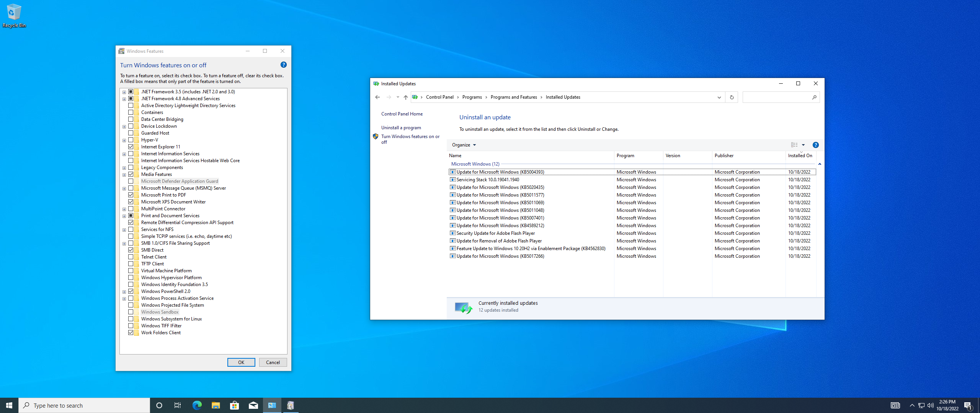Screen dimensions: 980x413
Task: Click the Publisher column header
Action: pos(749,156)
